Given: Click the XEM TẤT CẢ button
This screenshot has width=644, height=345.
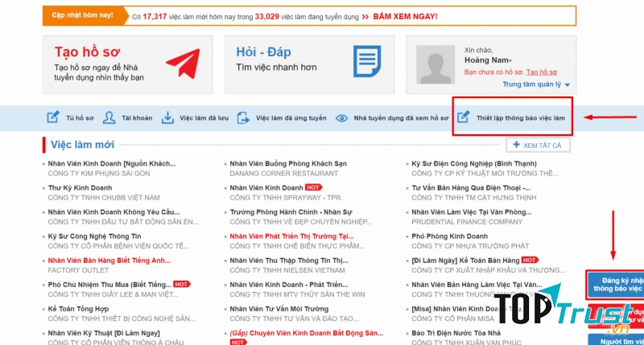Looking at the screenshot, I should click(x=539, y=145).
